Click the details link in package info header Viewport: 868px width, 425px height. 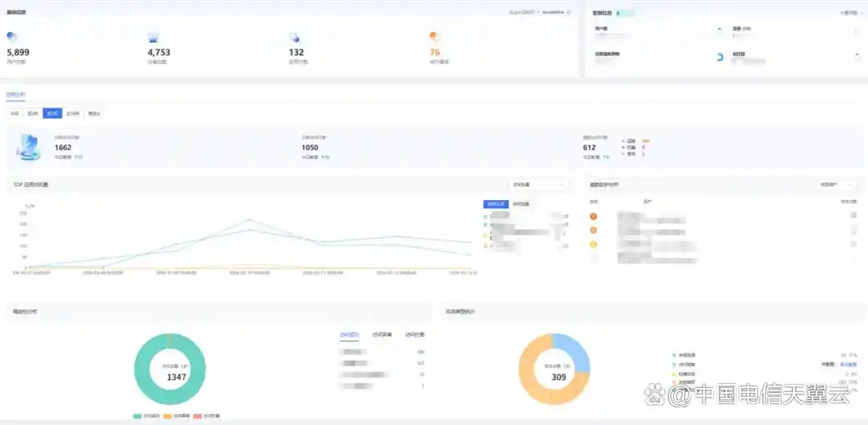(x=850, y=12)
